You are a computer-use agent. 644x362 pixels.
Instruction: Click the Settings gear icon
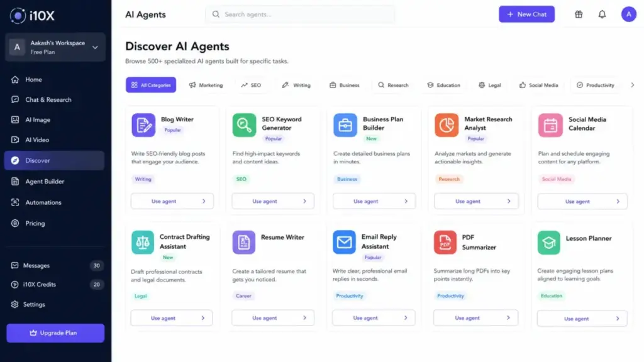15,305
